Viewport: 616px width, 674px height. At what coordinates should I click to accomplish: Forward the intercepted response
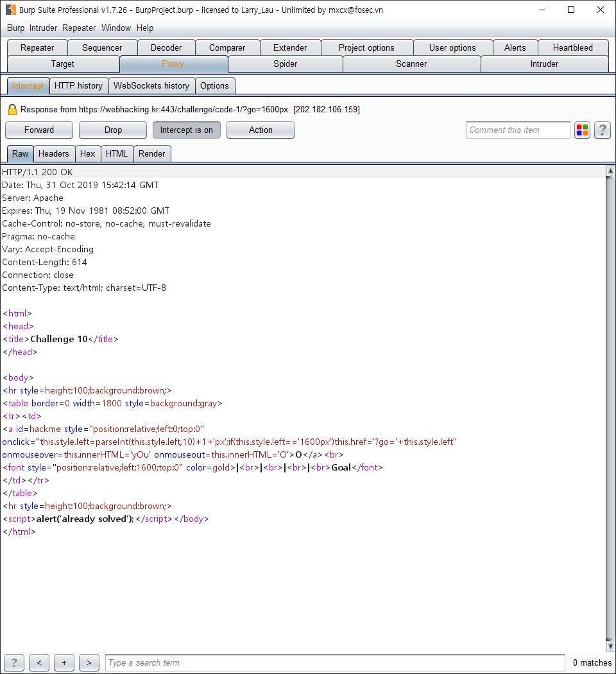39,130
